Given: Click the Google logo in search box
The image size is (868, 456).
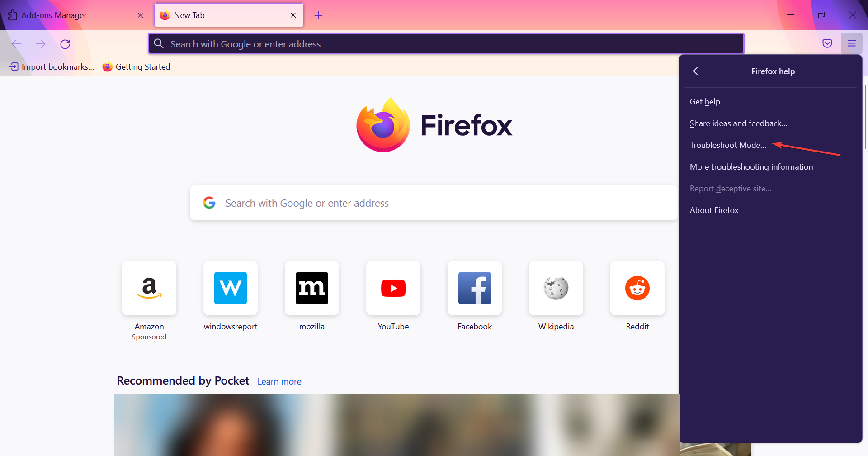Looking at the screenshot, I should point(209,203).
